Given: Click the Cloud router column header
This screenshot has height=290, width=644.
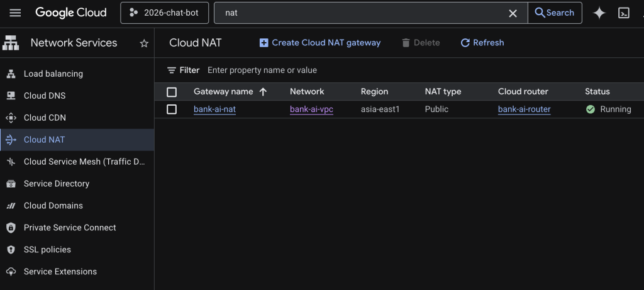Looking at the screenshot, I should click(523, 92).
